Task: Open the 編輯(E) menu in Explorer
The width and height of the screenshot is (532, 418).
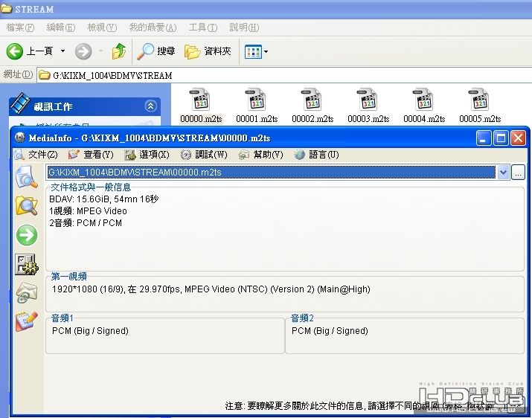Action: pos(61,28)
